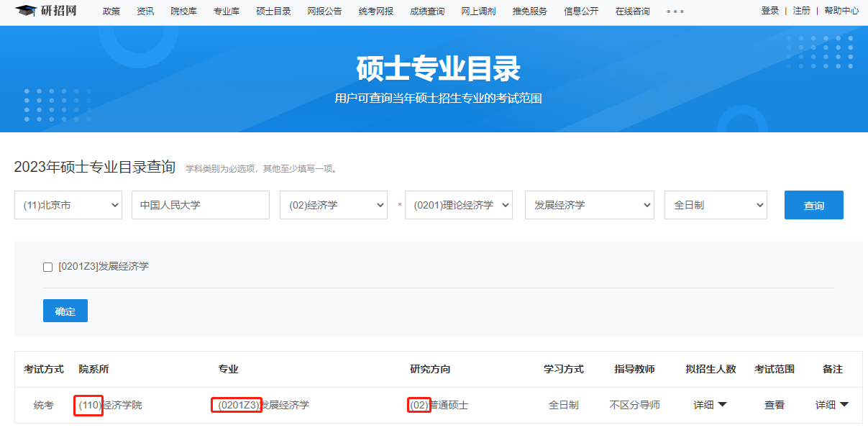
Task: Click the 登录 link
Action: 770,11
